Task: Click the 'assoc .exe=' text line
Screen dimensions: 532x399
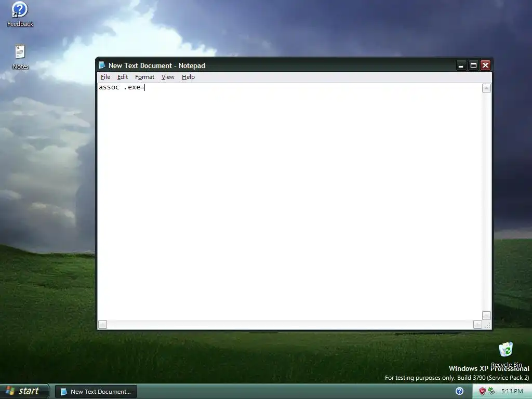Action: click(x=122, y=87)
